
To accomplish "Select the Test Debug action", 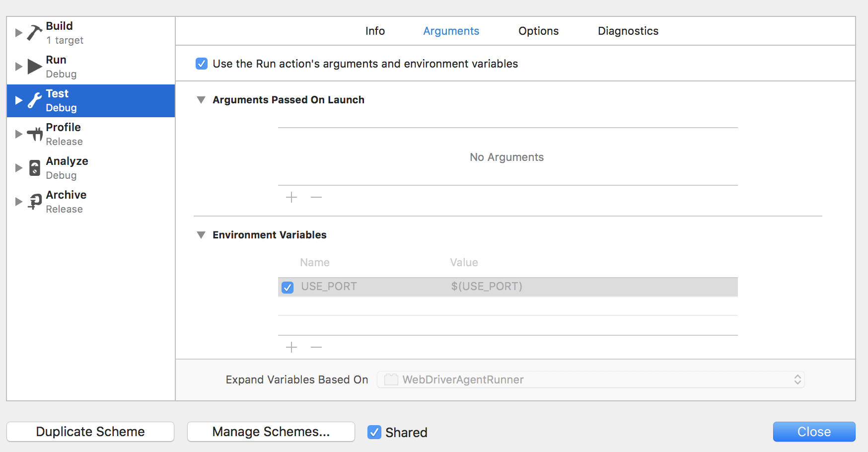I will (x=91, y=100).
